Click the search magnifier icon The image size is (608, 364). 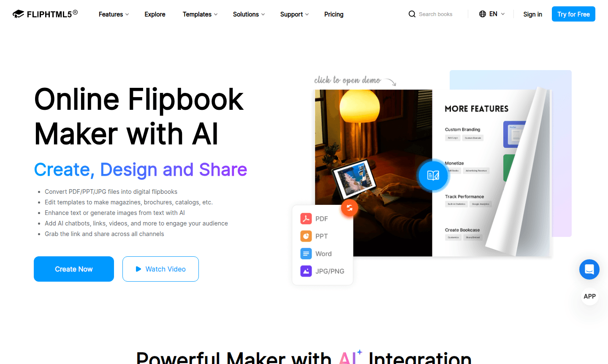coord(412,14)
